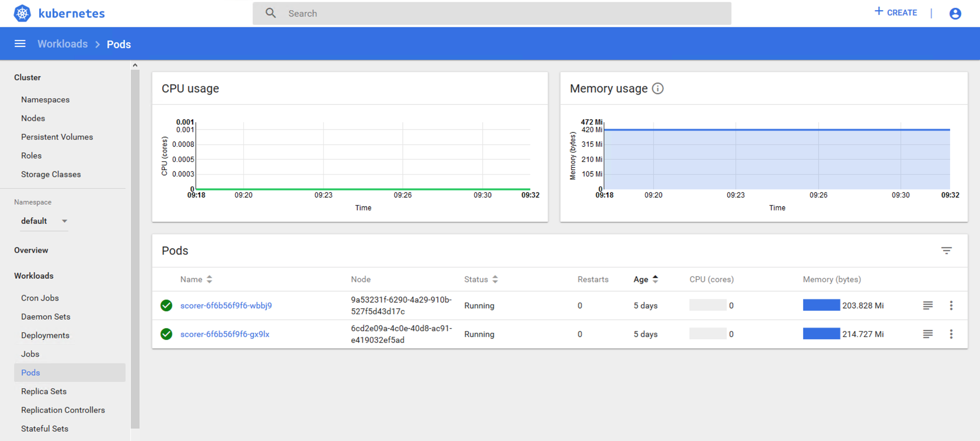Select Nodes under Cluster
This screenshot has height=441, width=980.
(x=33, y=118)
